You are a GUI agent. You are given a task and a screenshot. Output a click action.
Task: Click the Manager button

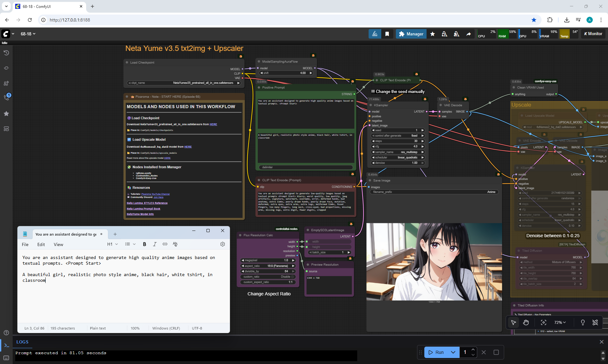(x=411, y=34)
